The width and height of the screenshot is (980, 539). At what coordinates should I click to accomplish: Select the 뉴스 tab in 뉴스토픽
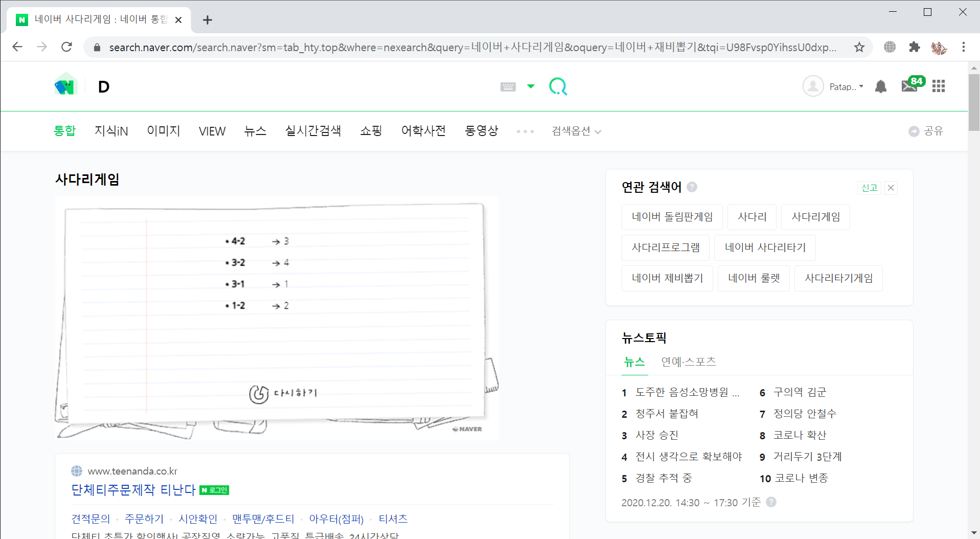(x=634, y=362)
